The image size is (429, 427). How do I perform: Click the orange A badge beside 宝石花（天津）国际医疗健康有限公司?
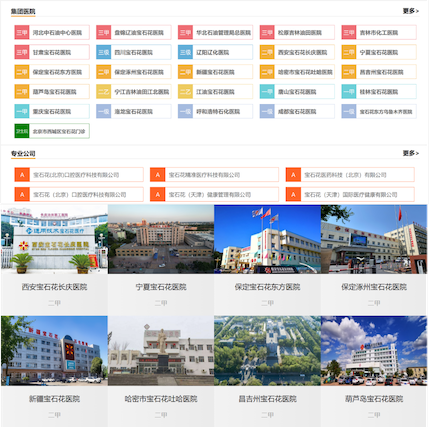coord(293,194)
